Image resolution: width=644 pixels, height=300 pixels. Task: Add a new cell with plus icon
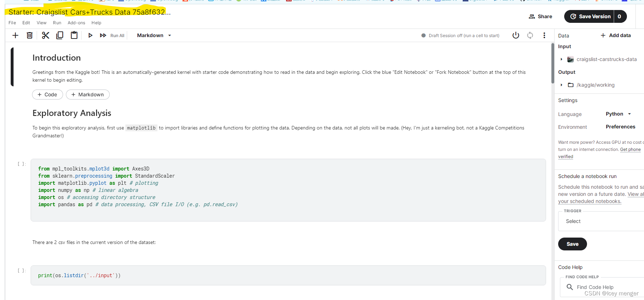point(15,35)
